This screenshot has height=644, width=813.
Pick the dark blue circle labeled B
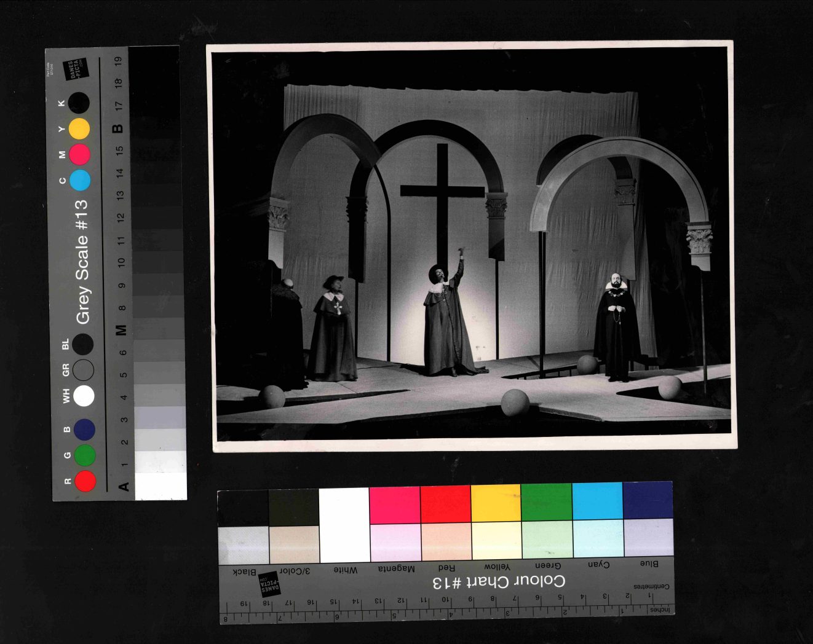coord(84,430)
